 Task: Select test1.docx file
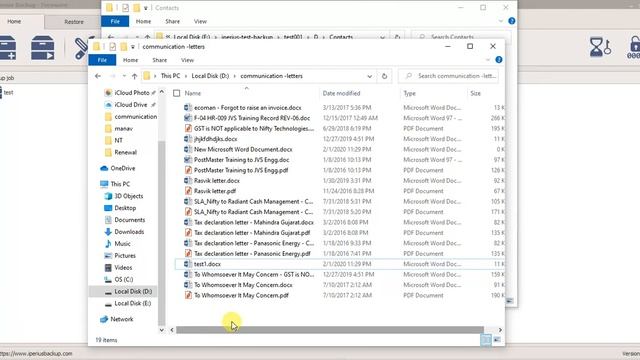(207, 264)
